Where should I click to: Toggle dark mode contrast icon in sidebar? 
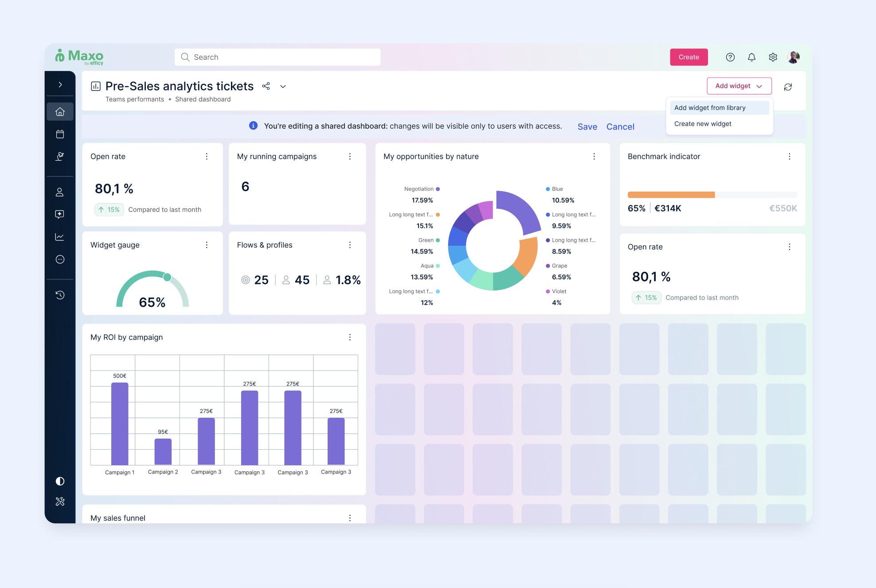point(60,481)
